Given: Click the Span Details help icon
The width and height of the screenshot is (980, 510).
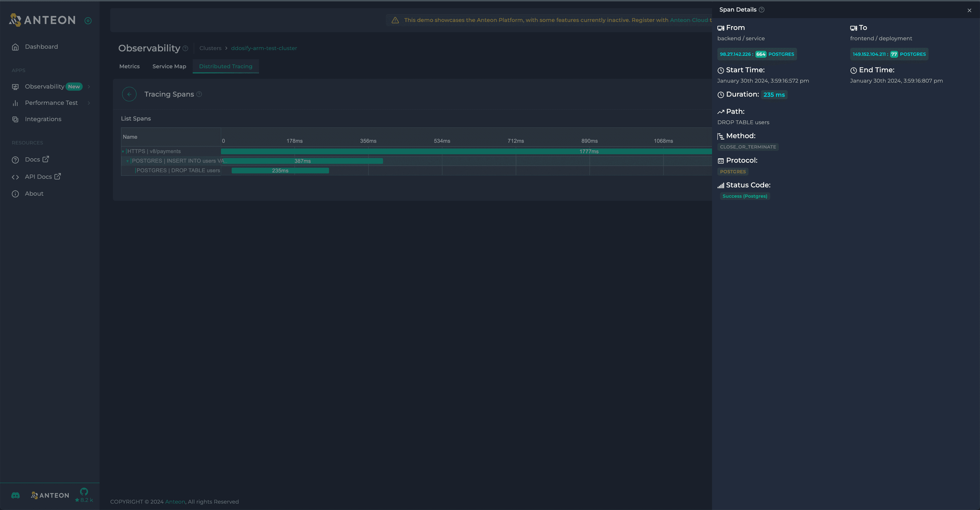Looking at the screenshot, I should click(x=761, y=9).
